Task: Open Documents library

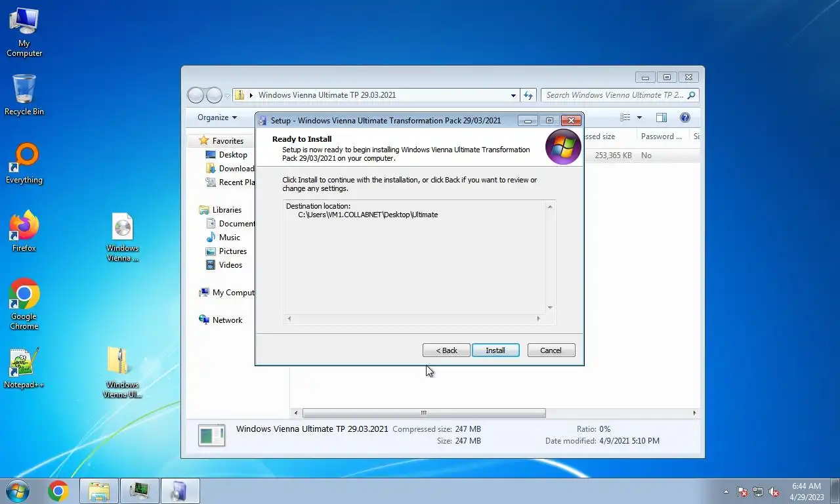Action: click(x=229, y=224)
